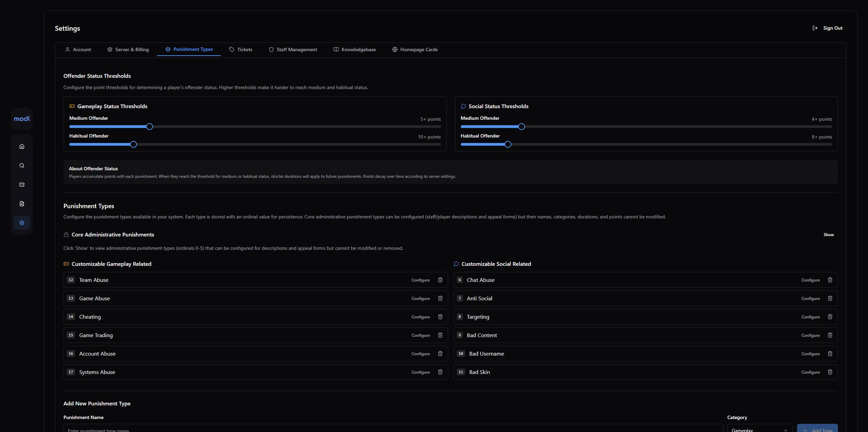Delete the Cheating punishment type

pyautogui.click(x=440, y=317)
